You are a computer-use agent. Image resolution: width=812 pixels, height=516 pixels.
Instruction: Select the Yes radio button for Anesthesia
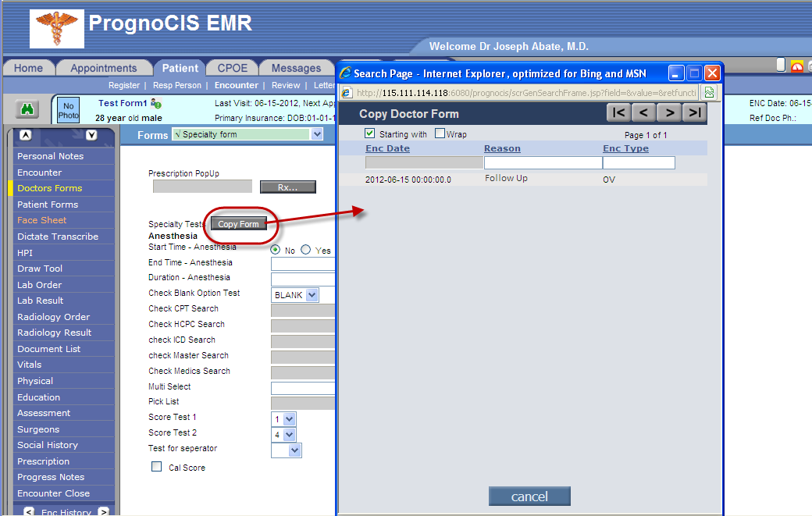click(306, 250)
